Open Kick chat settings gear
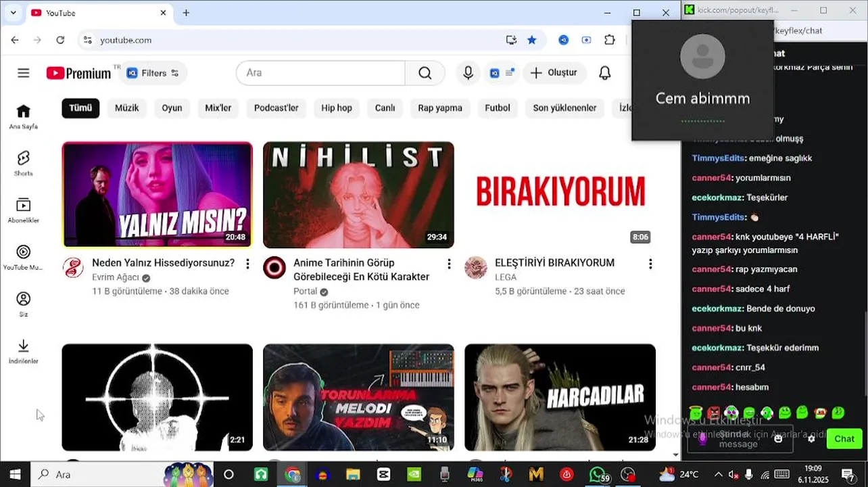 coord(811,438)
